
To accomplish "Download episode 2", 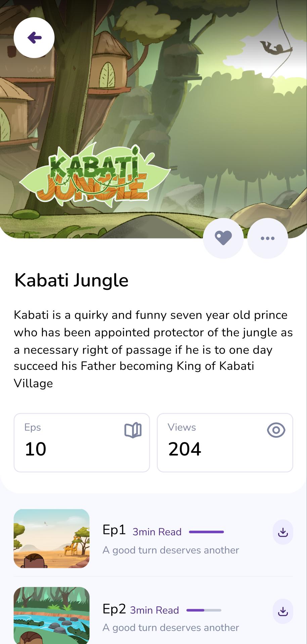I will coord(283,611).
